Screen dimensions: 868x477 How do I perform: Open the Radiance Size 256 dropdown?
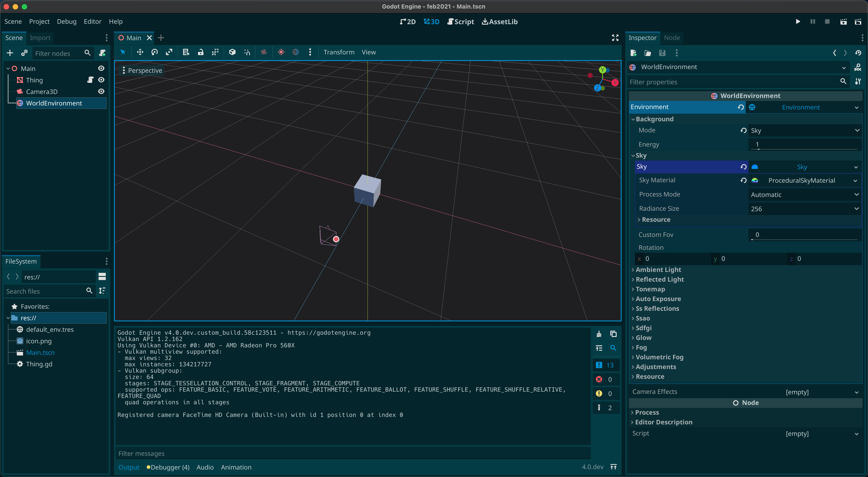(x=805, y=209)
